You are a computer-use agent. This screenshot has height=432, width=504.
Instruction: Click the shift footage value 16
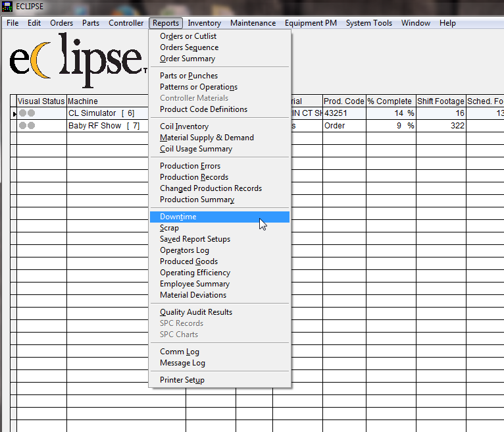point(441,113)
